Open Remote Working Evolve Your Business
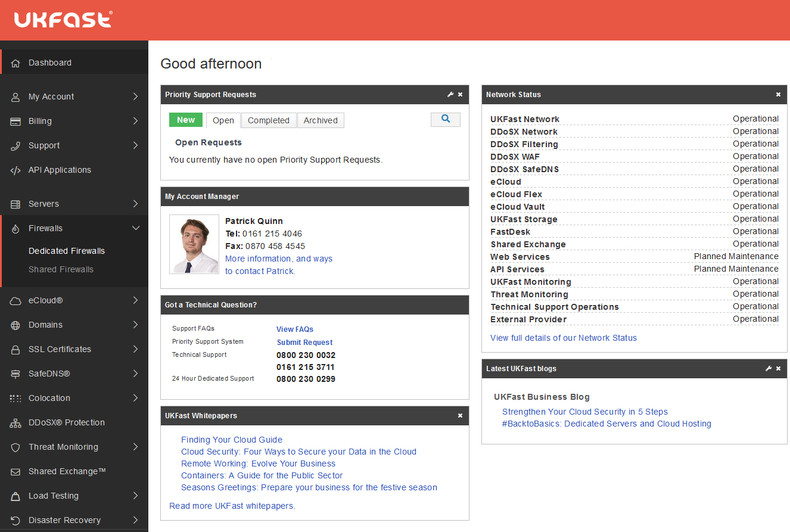Screen dimensions: 790x532 [258, 463]
